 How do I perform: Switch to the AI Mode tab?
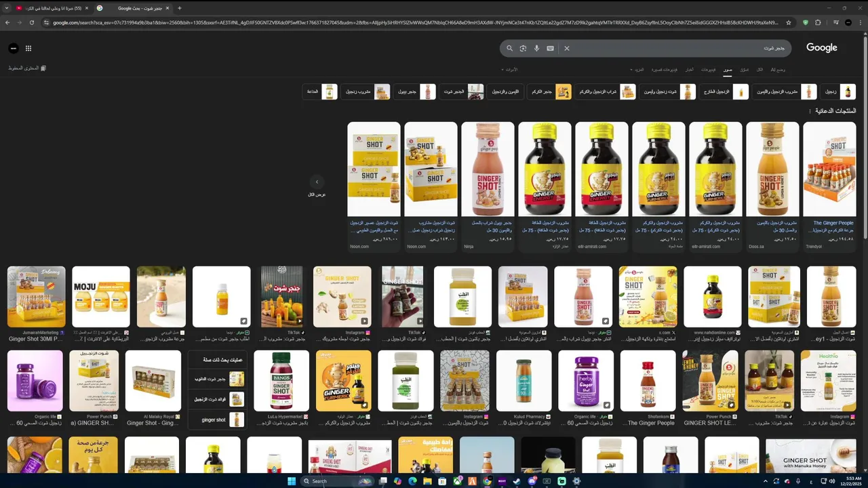point(778,70)
